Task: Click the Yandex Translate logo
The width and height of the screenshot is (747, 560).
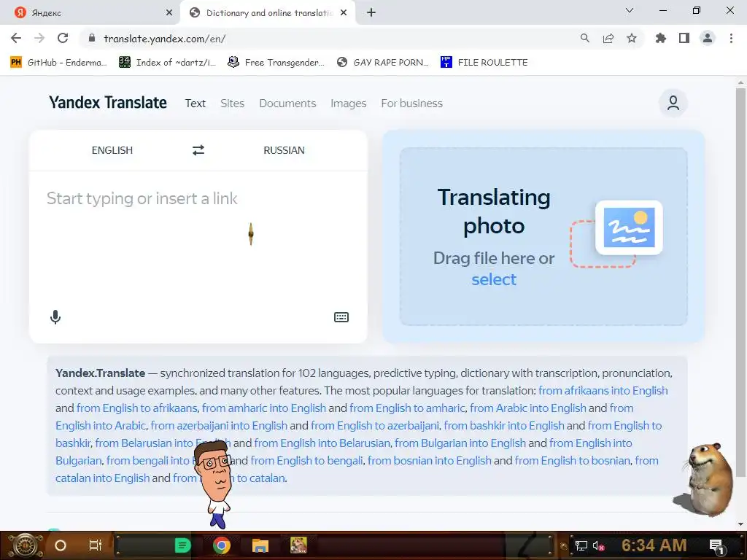Action: [108, 102]
